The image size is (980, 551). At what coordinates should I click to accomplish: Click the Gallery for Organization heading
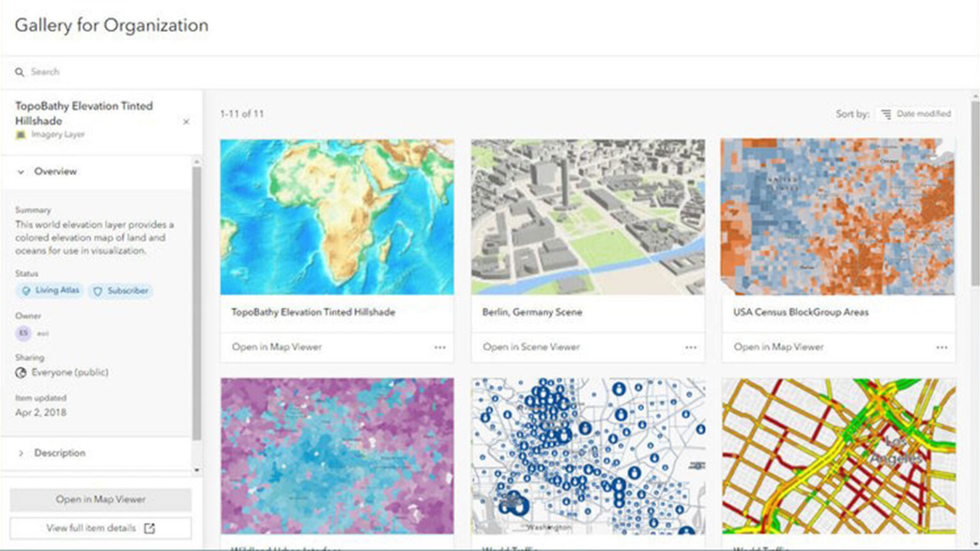pos(112,26)
